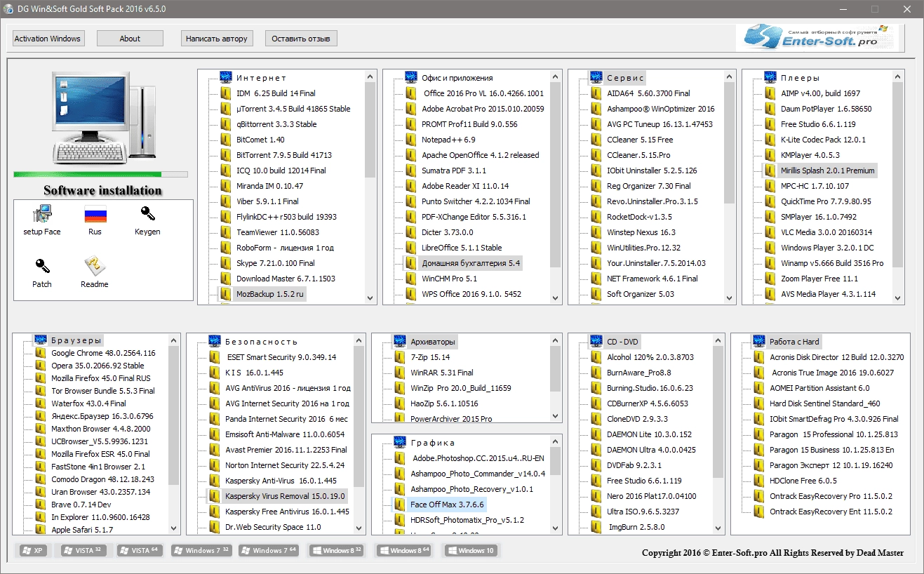Select the Офис и приложения category header
Screen dimensions: 924x574
(457, 78)
